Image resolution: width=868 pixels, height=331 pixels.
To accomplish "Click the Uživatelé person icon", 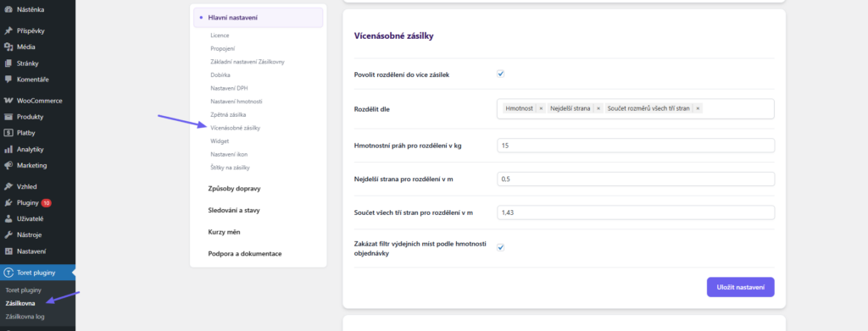I will point(8,218).
